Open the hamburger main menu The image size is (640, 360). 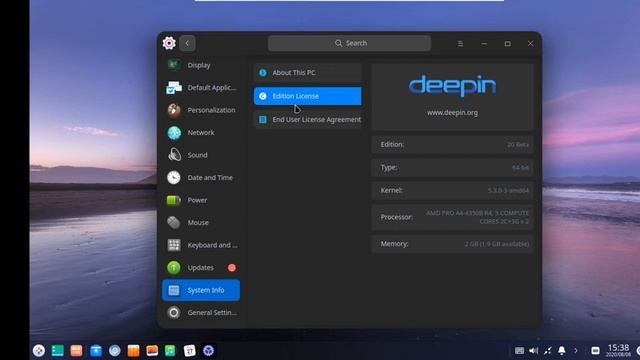[x=460, y=43]
